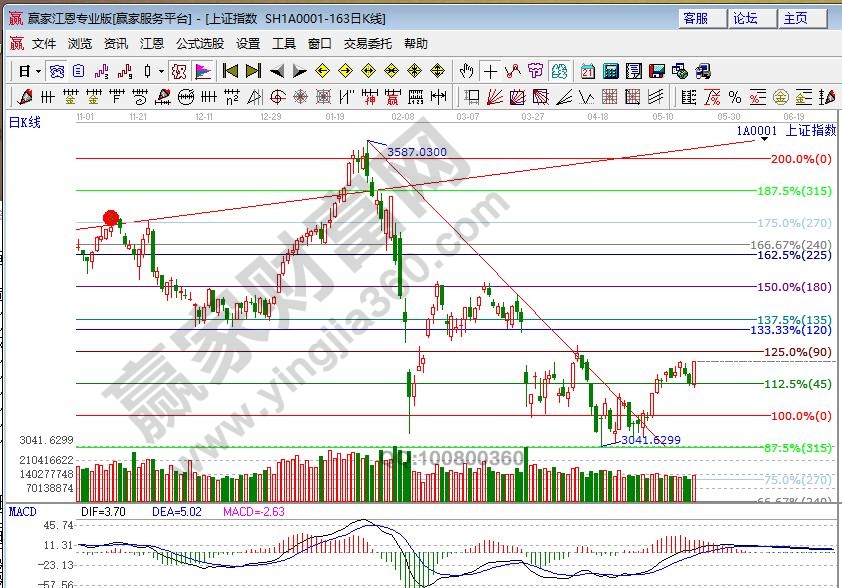Viewport: 842px width, 588px height.
Task: Open the 日 period dropdown arrow
Action: (x=38, y=71)
